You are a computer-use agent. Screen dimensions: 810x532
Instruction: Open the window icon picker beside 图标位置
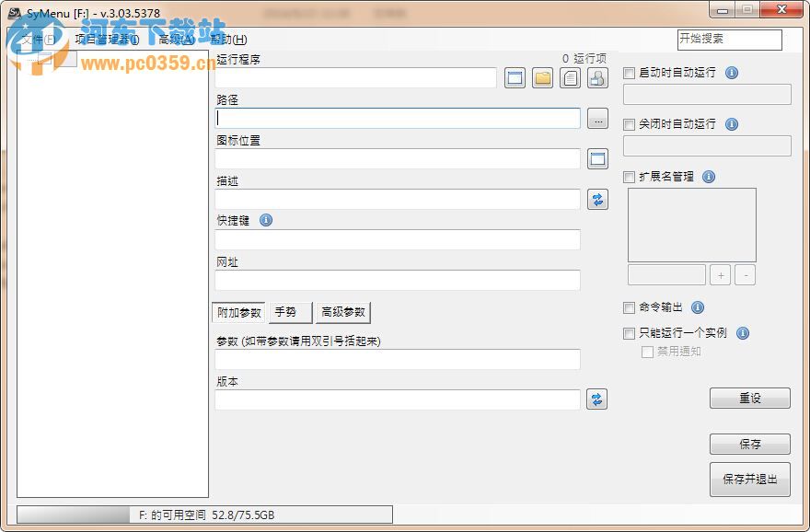coord(597,158)
